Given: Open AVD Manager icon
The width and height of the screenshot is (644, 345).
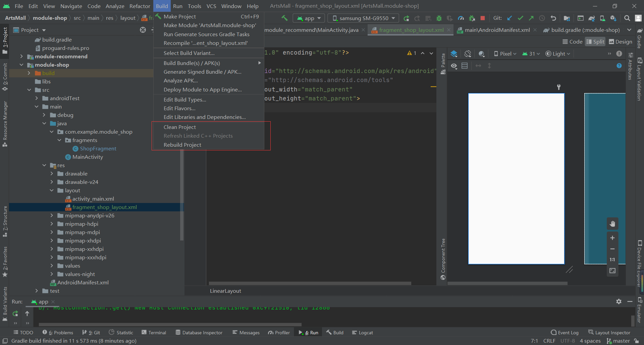Looking at the screenshot, I should point(602,18).
